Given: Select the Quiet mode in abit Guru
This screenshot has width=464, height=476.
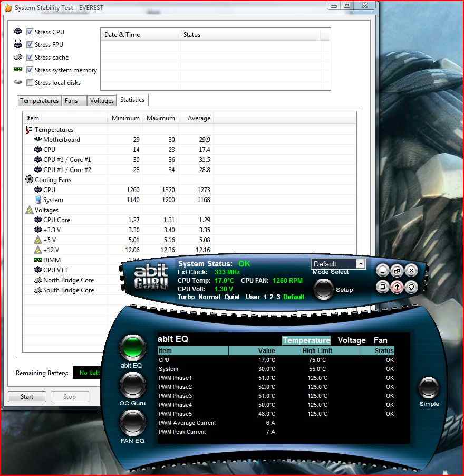Looking at the screenshot, I should [x=232, y=297].
